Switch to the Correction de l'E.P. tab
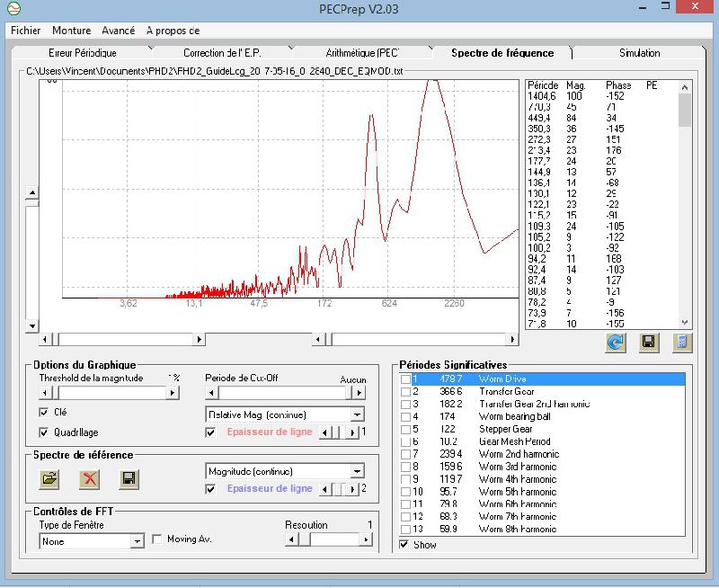 click(222, 53)
